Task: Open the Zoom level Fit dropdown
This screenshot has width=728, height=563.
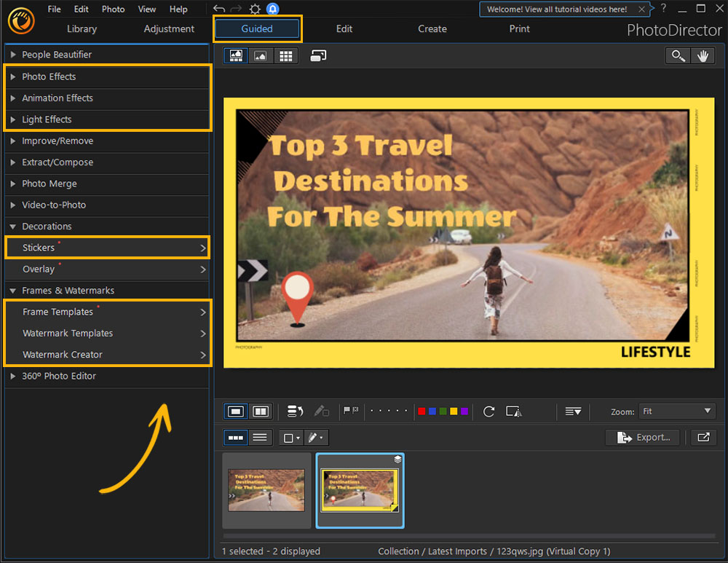Action: (676, 411)
